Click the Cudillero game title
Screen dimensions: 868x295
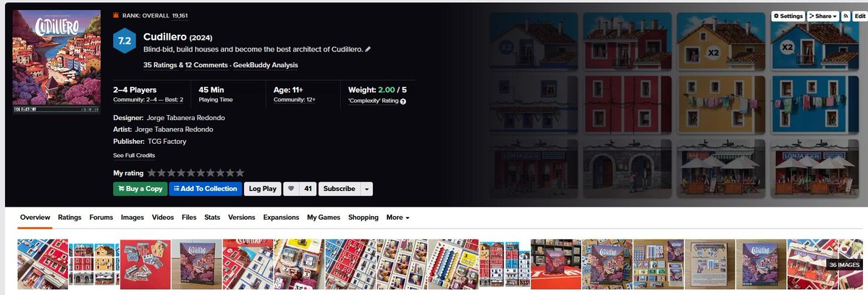(x=165, y=37)
